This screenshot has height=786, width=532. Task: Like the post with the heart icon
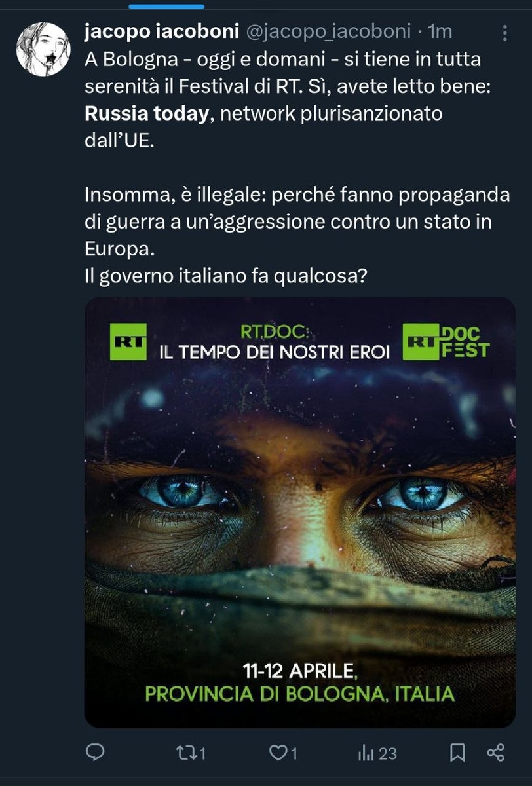(278, 753)
